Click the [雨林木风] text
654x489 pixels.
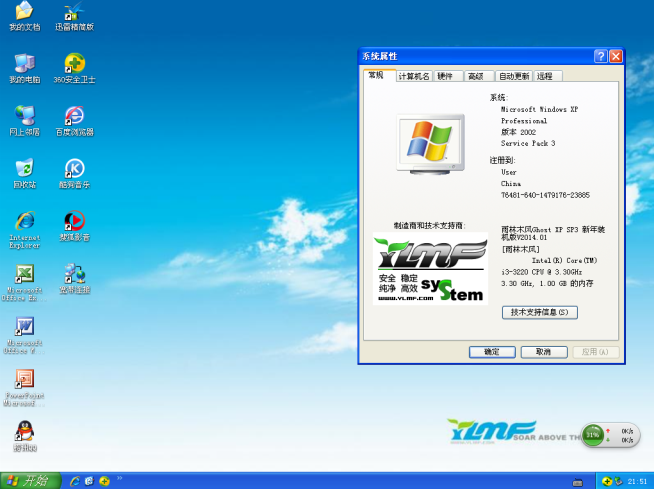tap(521, 249)
